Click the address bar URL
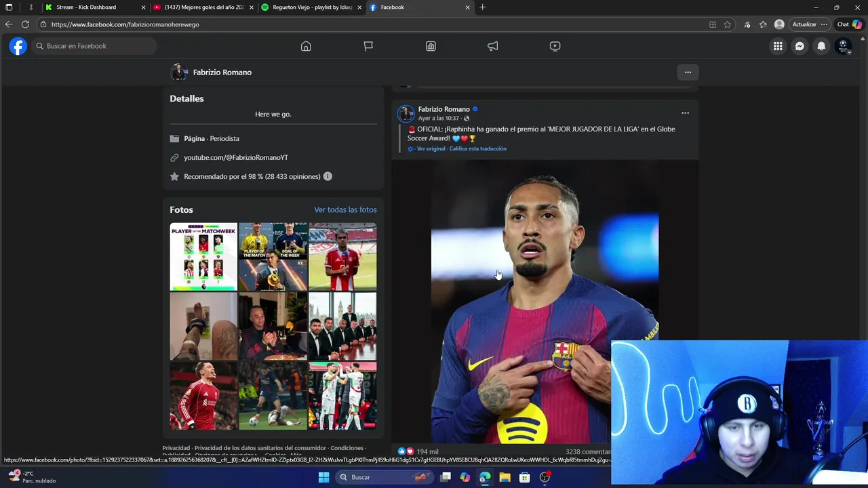 tap(125, 24)
